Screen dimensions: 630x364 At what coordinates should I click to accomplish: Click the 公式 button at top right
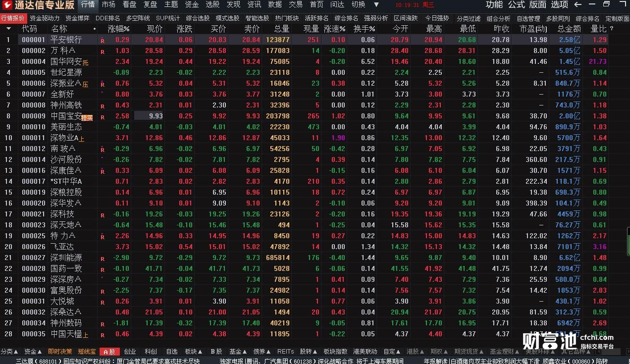coord(516,4)
